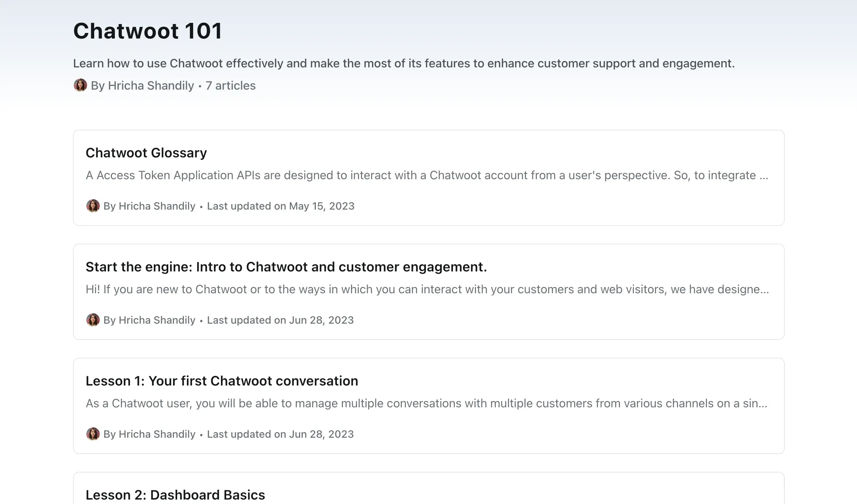Open the Chatwoot Glossary article
This screenshot has height=504, width=857.
point(146,153)
